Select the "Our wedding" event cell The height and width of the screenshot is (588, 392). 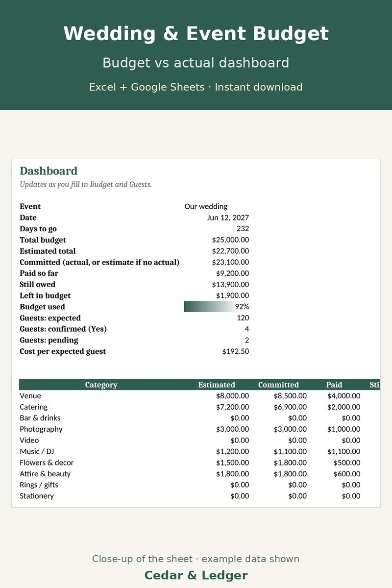click(206, 206)
